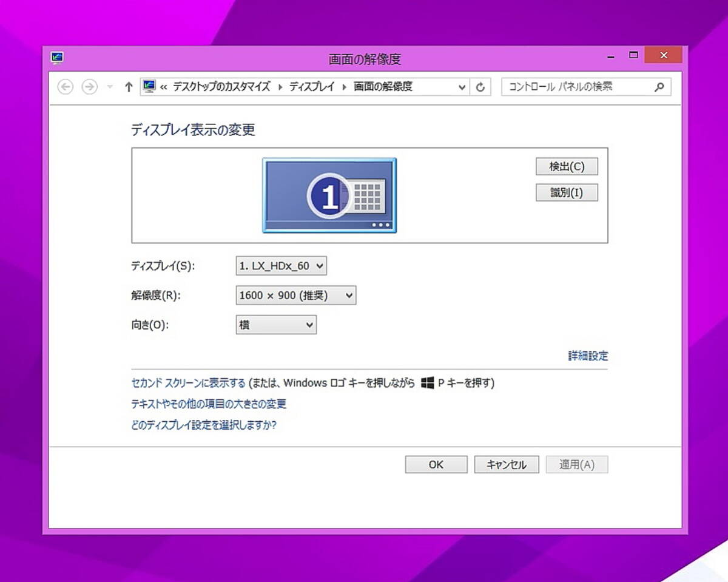This screenshot has height=582, width=728.
Task: Click the first breadcrumb separator arrow after デスクトップのカスタマイズ
Action: tap(280, 87)
